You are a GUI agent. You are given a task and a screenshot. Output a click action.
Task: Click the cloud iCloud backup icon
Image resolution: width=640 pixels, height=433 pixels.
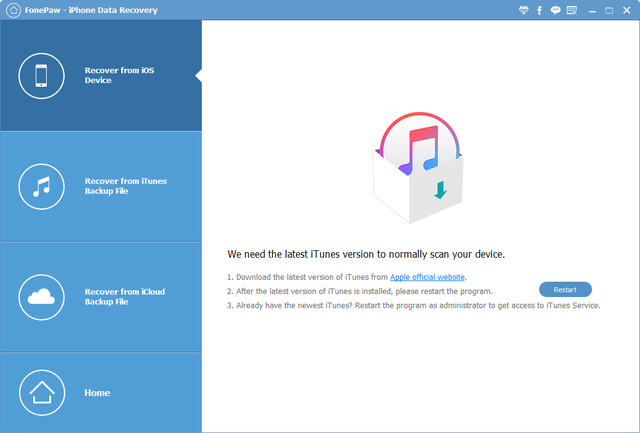pyautogui.click(x=42, y=297)
